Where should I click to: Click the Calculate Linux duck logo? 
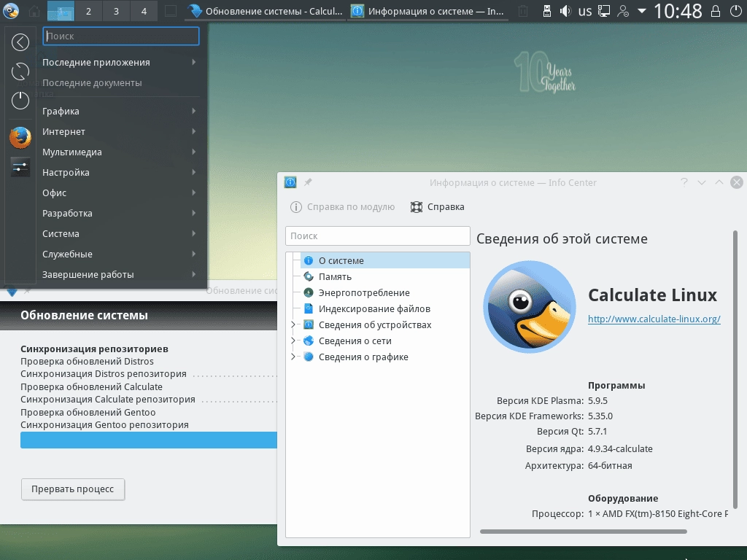pyautogui.click(x=530, y=307)
